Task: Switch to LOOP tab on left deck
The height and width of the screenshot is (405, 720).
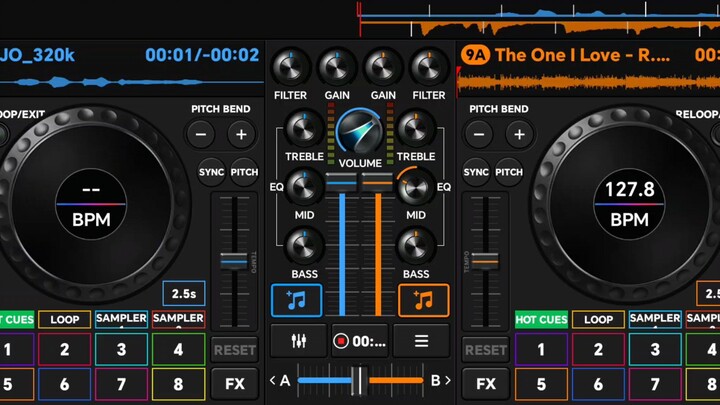Action: (x=64, y=319)
